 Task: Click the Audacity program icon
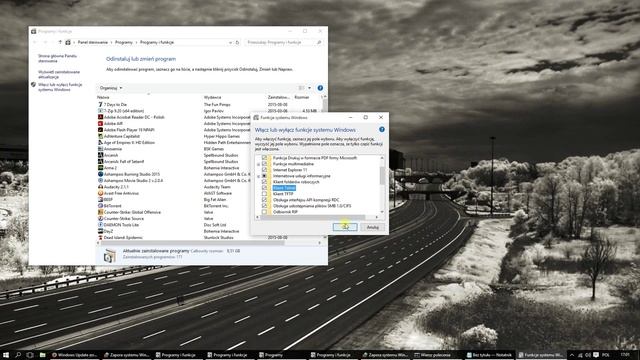coord(100,187)
